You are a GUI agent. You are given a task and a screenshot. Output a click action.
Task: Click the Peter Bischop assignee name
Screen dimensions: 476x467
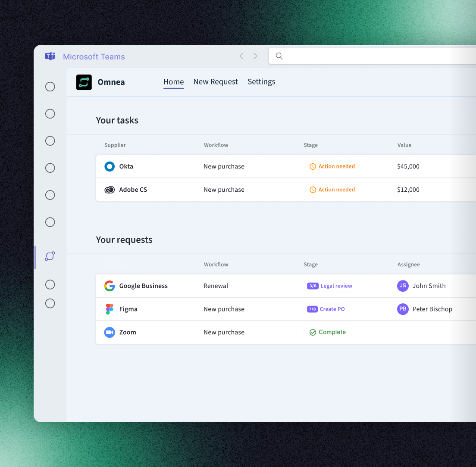coord(432,309)
